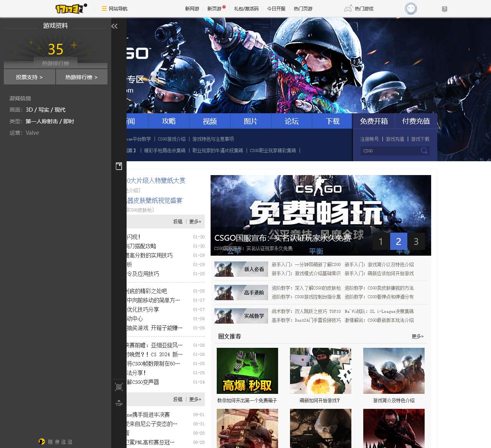Switch the banner to slide 3
491x448 pixels.
click(x=416, y=241)
